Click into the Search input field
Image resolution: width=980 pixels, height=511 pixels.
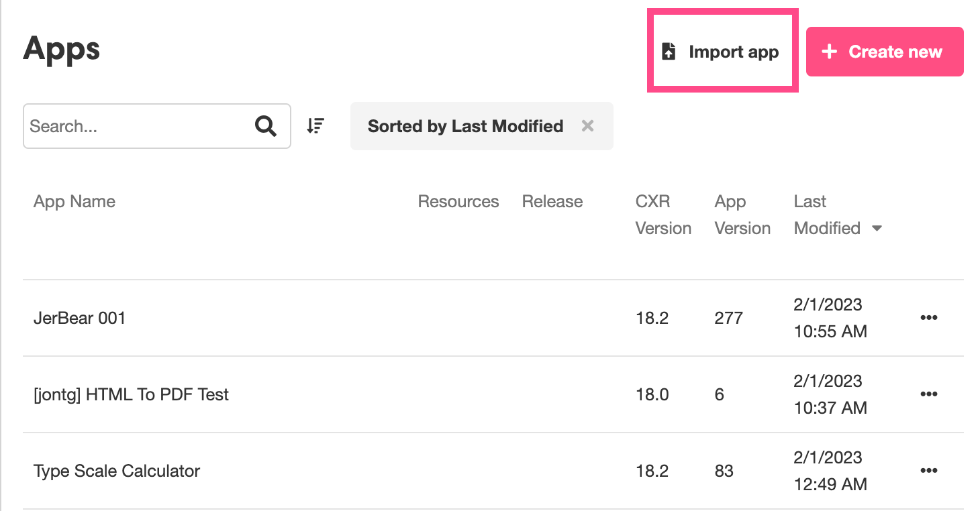(138, 125)
